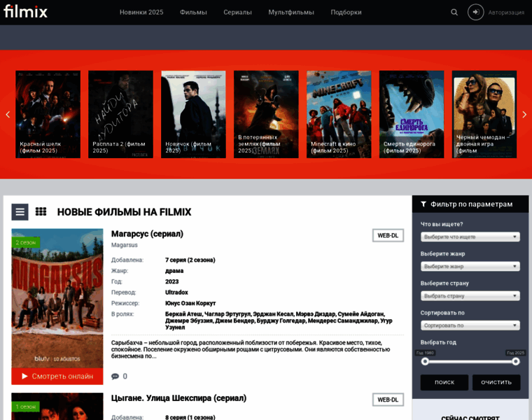Click 'СЕЙЧАС СМОТРЯТ' heading
Image resolution: width=532 pixels, height=420 pixels.
click(x=470, y=418)
